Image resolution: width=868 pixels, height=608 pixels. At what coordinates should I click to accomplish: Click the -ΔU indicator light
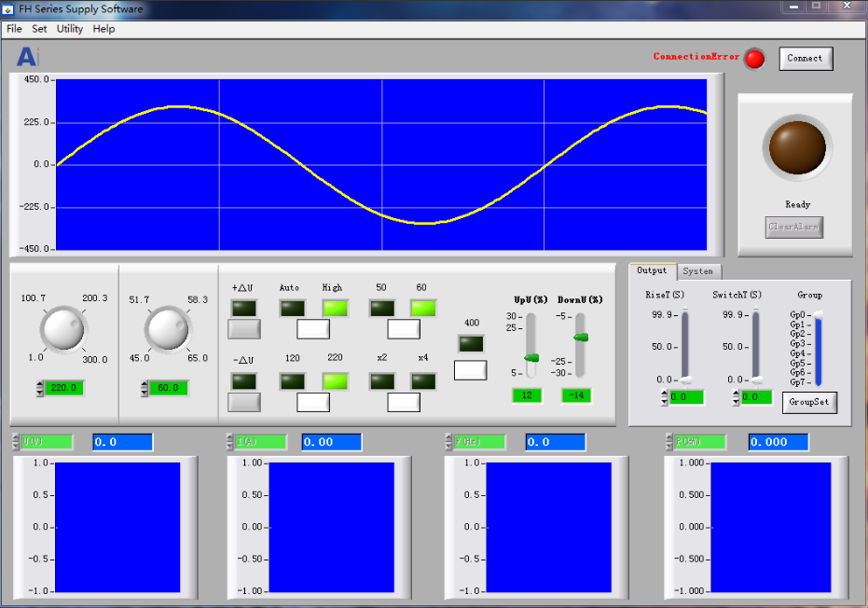click(244, 381)
